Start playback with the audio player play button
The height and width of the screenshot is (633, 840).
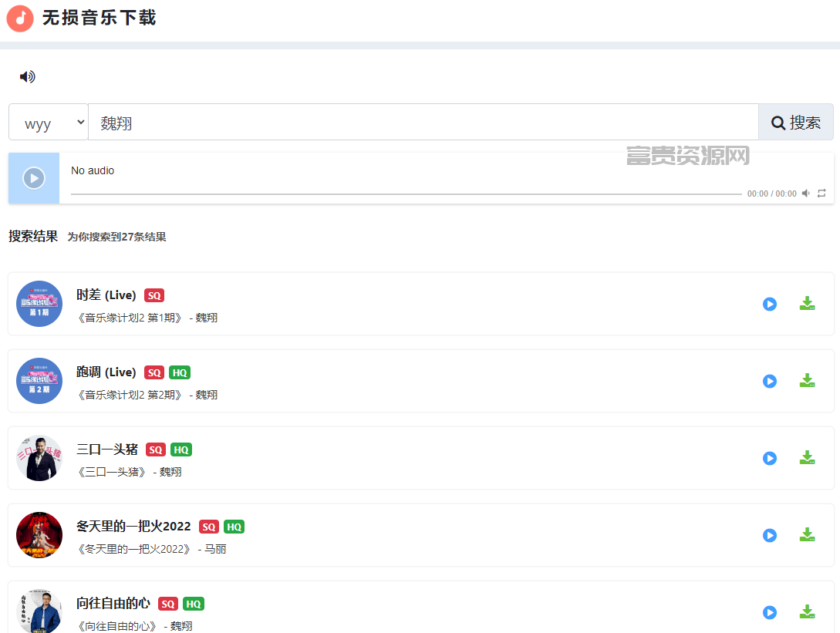(x=34, y=178)
